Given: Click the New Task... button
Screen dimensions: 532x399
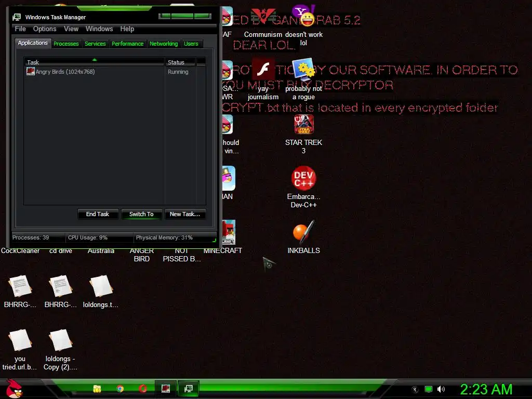Looking at the screenshot, I should click(185, 214).
